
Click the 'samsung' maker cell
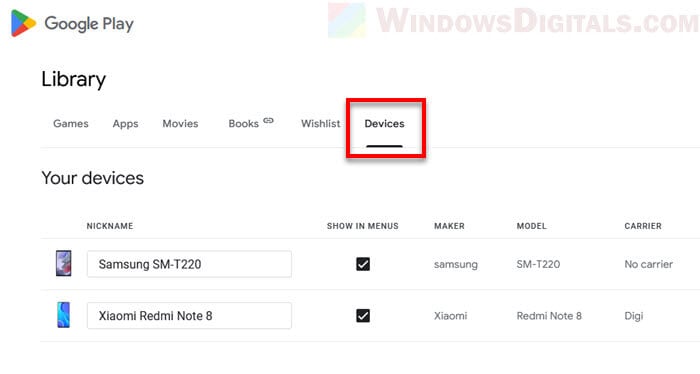[456, 264]
